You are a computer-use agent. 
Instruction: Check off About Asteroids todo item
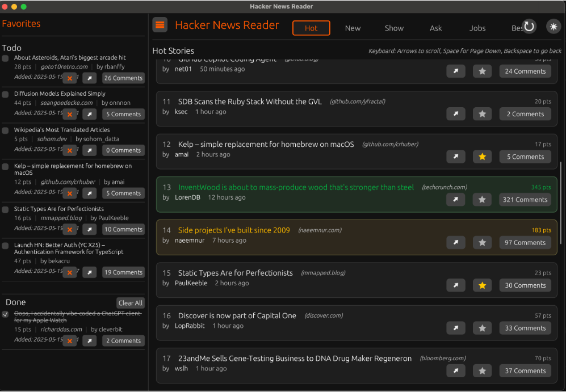pos(6,58)
